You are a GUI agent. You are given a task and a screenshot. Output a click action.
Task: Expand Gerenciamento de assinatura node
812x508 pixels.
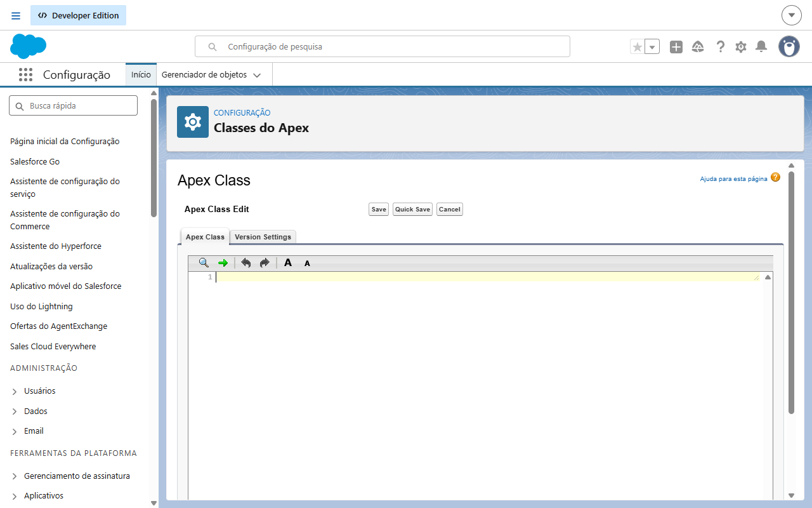pyautogui.click(x=15, y=477)
